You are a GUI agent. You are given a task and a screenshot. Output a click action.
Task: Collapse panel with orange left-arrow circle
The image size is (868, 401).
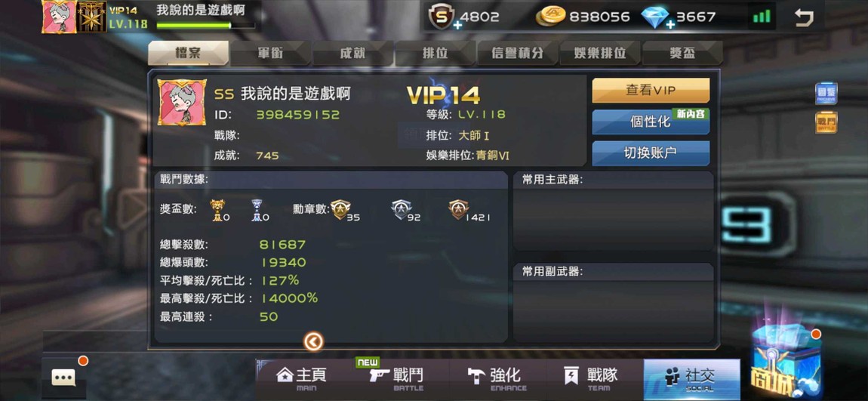[313, 342]
